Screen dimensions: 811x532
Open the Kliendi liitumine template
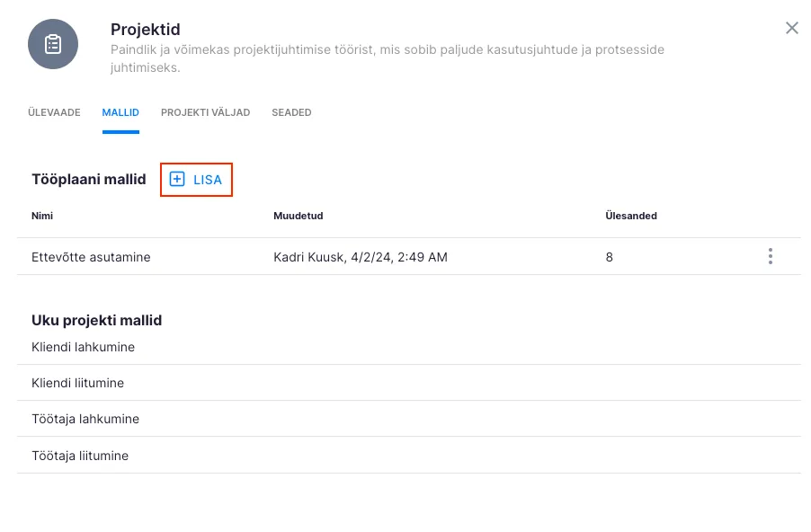click(77, 384)
